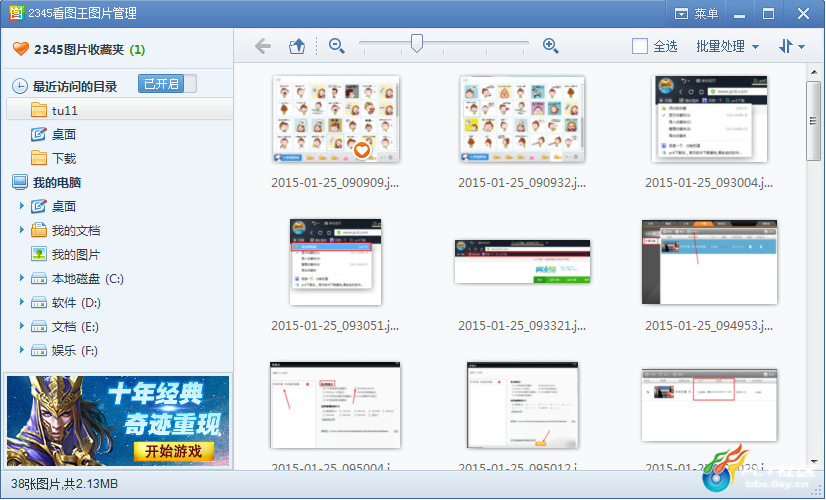Open thumbnail 2015-01-25_093051 image
826x500 pixels.
coord(336,262)
